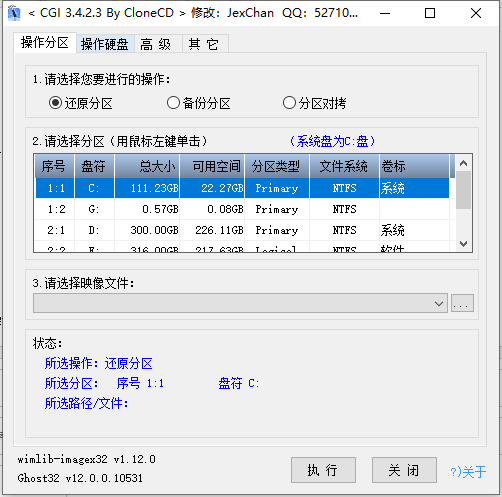The width and height of the screenshot is (502, 497).
Task: Click the Primary type in the G: row
Action: (277, 209)
